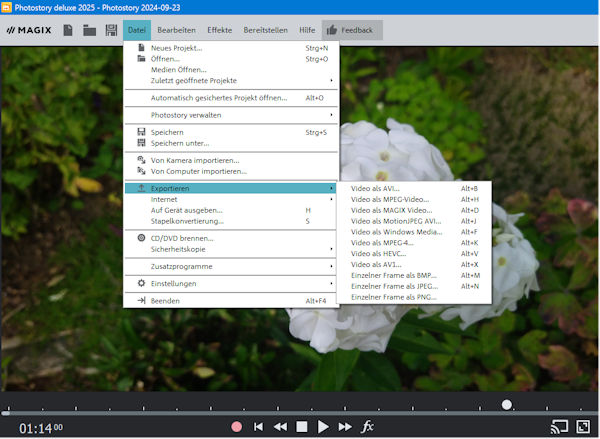Export Video als MAGIX Video...
Image resolution: width=600 pixels, height=439 pixels.
coord(414,211)
